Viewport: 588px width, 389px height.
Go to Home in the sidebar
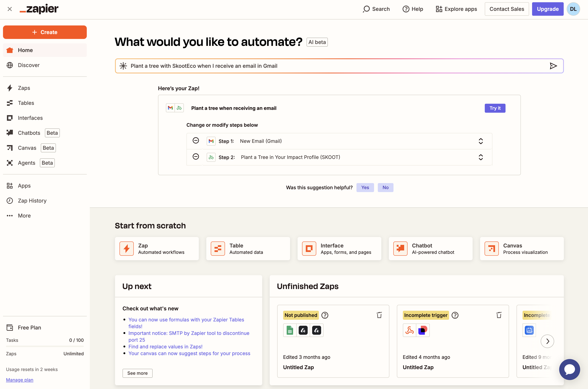click(45, 50)
